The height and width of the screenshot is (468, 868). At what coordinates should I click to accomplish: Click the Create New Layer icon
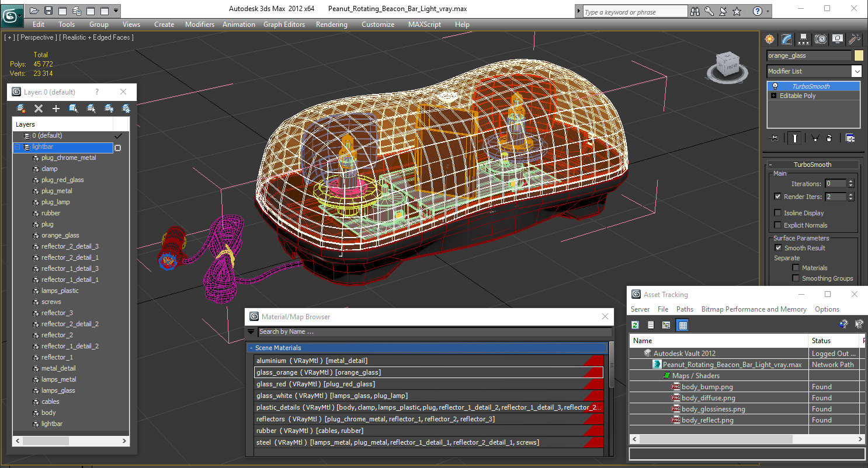pos(21,109)
